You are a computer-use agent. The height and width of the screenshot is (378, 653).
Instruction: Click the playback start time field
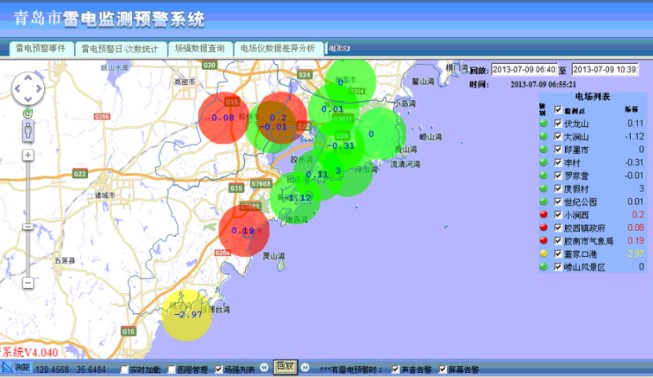[524, 70]
